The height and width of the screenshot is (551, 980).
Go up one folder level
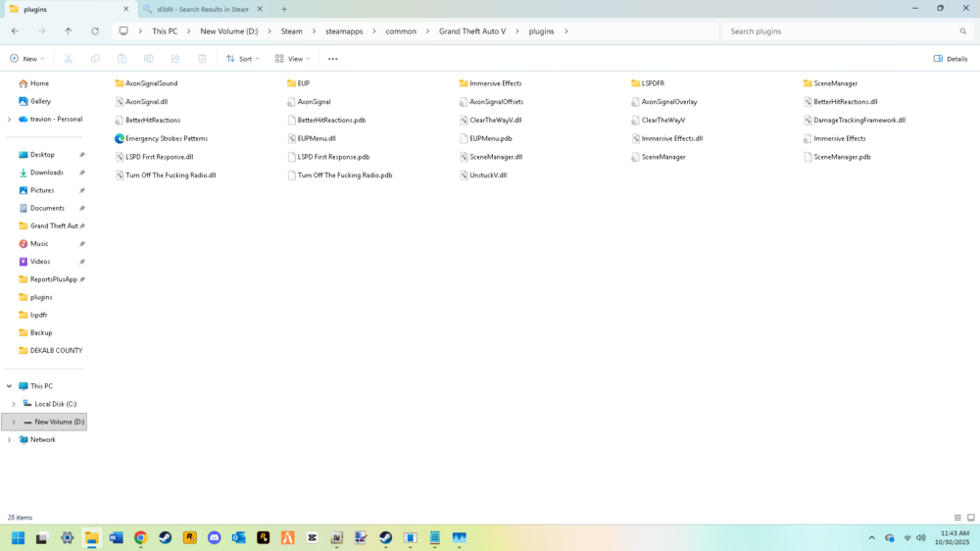[x=69, y=31]
